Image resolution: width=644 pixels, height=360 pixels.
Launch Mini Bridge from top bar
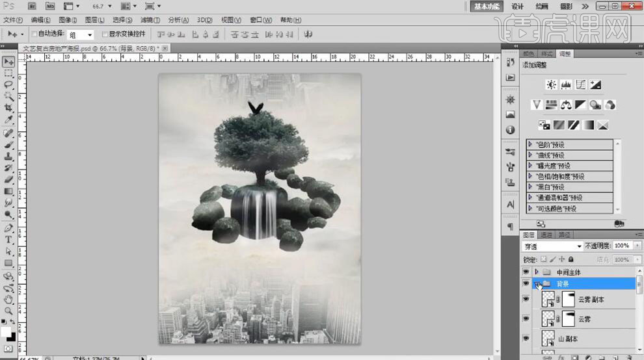click(49, 6)
